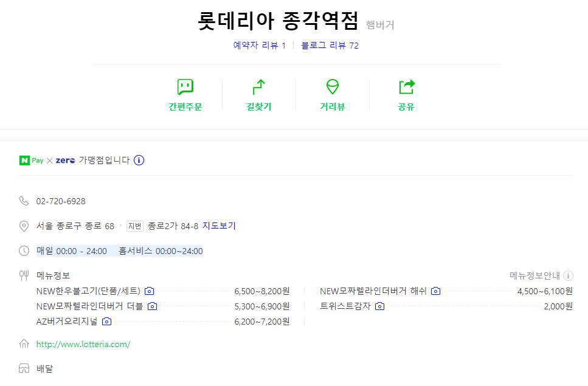Click the zero pay logo
This screenshot has height=386, width=588.
(65, 160)
